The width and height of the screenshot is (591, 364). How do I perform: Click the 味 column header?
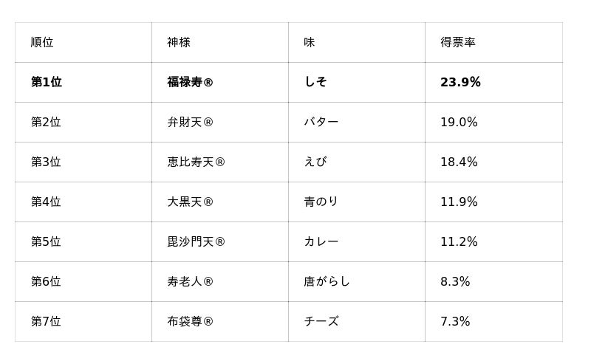click(x=357, y=42)
